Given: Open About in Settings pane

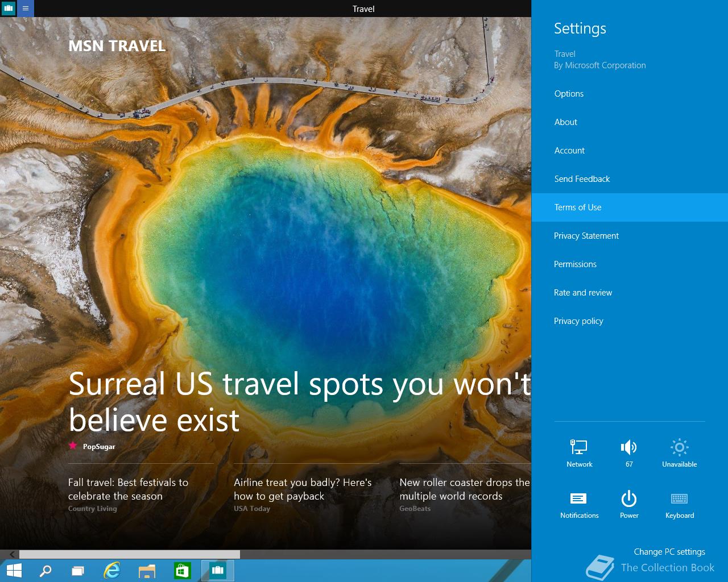Looking at the screenshot, I should 630,122.
